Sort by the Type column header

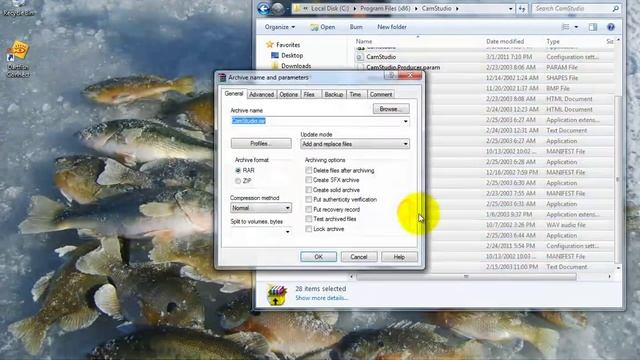point(553,41)
